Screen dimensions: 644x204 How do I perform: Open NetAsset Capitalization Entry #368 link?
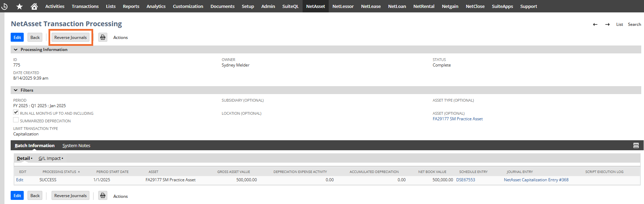(x=536, y=180)
